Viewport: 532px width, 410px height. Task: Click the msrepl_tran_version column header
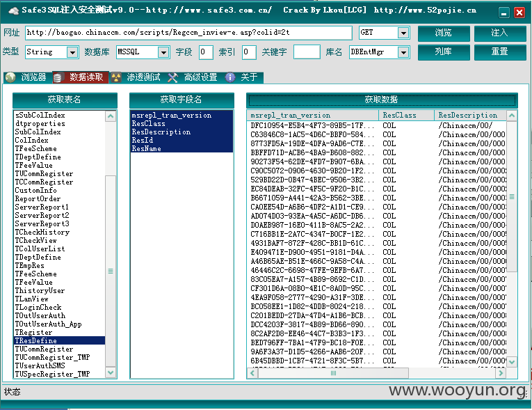click(313, 116)
